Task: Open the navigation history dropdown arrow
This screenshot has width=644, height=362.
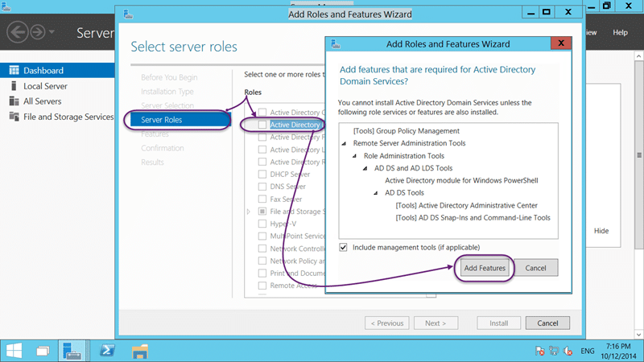Action: pyautogui.click(x=52, y=31)
